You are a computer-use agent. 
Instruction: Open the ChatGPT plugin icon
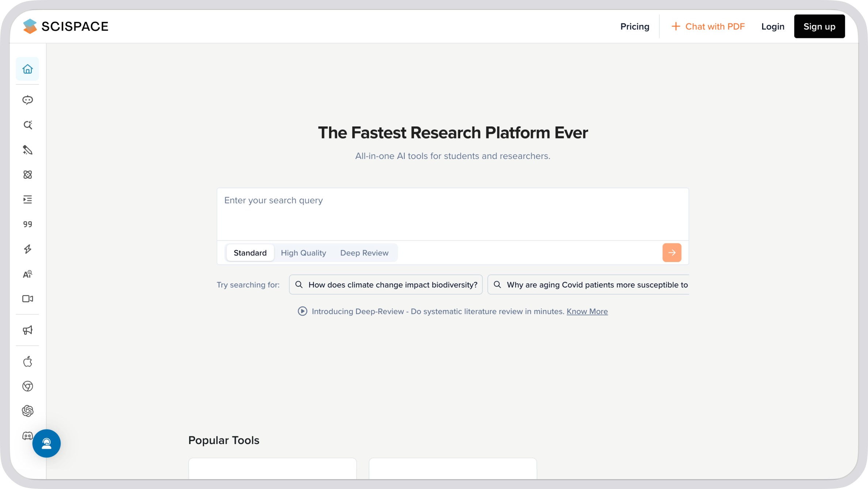click(x=27, y=411)
